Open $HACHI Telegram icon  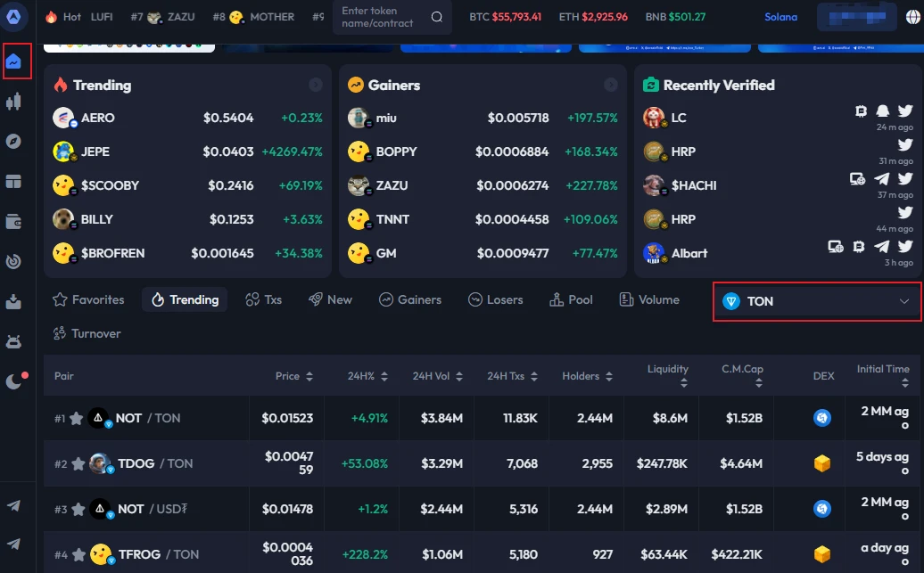882,178
